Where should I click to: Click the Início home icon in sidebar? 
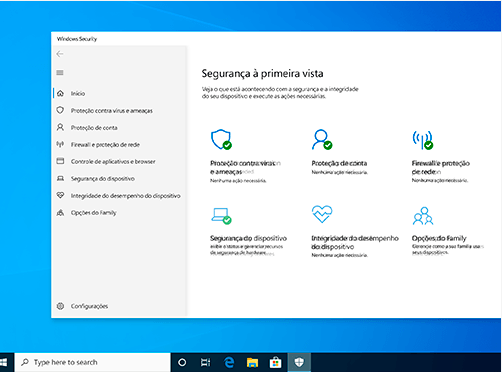60,93
